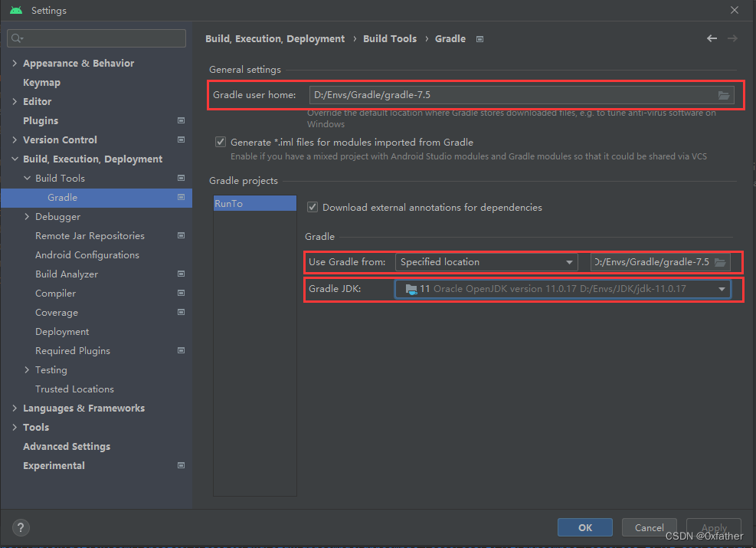Click Build Tools in the breadcrumb
Image resolution: width=756 pixels, height=548 pixels.
(x=390, y=38)
